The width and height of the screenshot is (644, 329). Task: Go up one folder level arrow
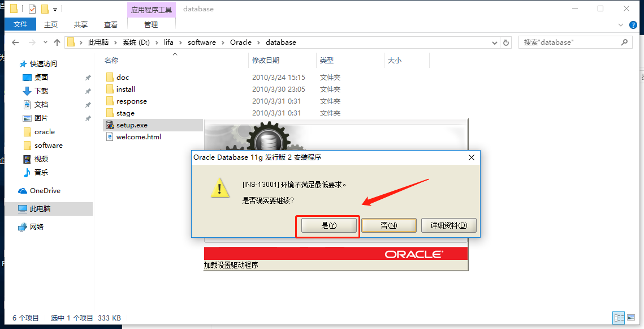click(57, 42)
